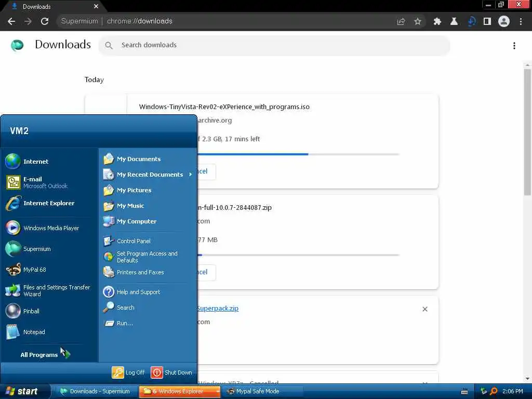The image size is (532, 399).
Task: Open My Pictures folder
Action: [128, 190]
